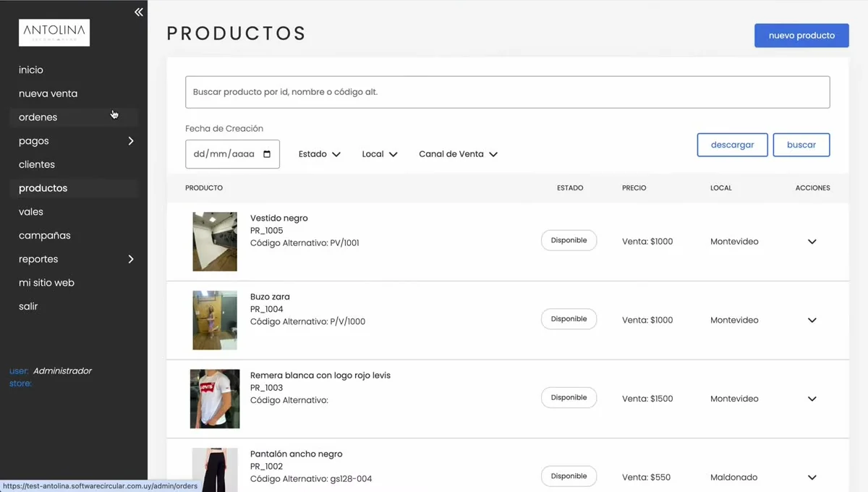Click the LOCAL column header
The height and width of the screenshot is (492, 868).
click(721, 188)
